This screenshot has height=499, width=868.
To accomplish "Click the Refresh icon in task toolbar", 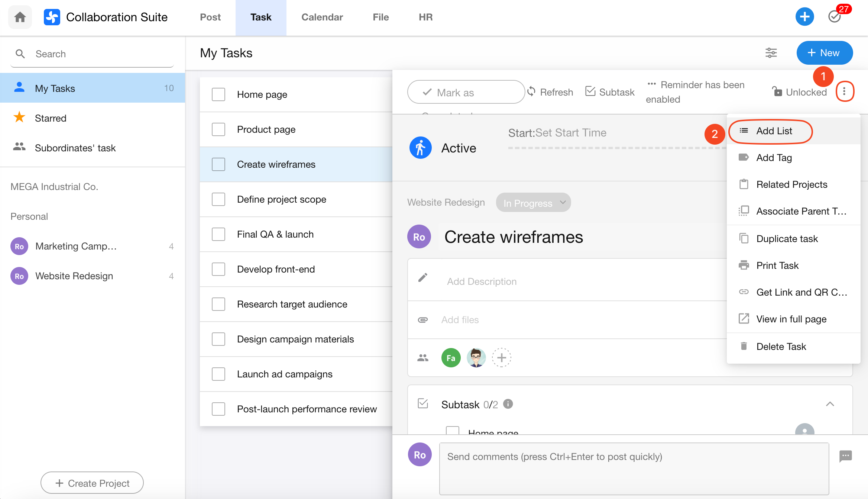I will [531, 91].
